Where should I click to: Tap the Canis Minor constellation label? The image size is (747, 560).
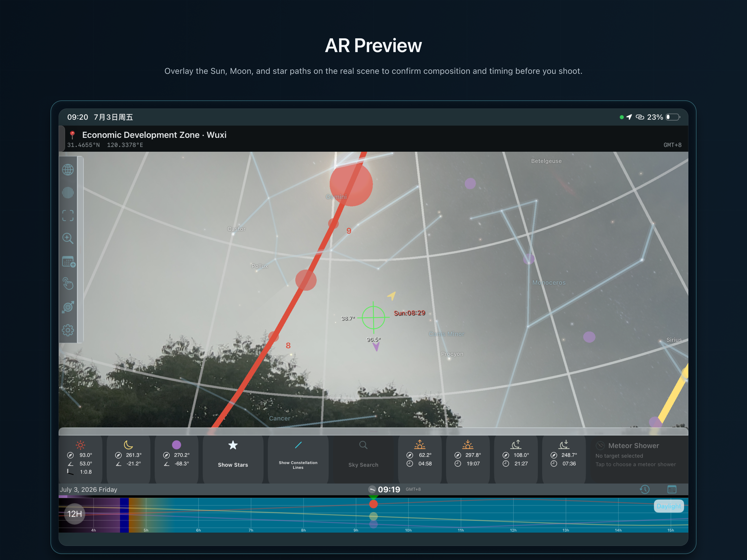[x=447, y=334]
